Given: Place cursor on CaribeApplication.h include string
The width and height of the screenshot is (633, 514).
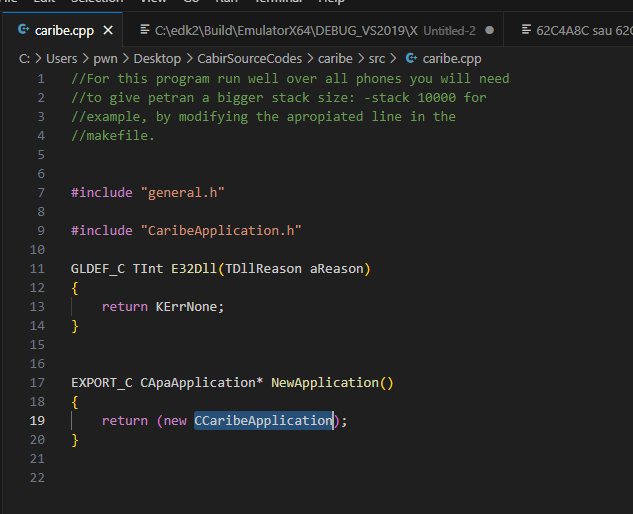Looking at the screenshot, I should [x=221, y=231].
